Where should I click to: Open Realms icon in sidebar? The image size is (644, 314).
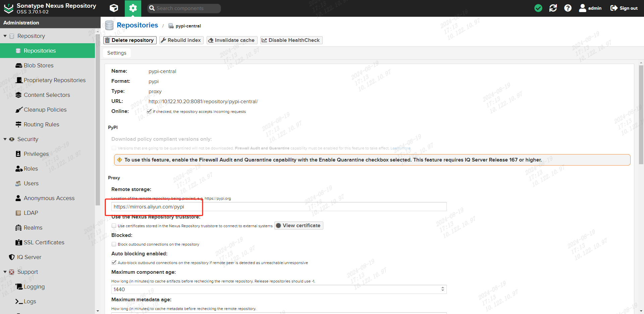(x=19, y=228)
